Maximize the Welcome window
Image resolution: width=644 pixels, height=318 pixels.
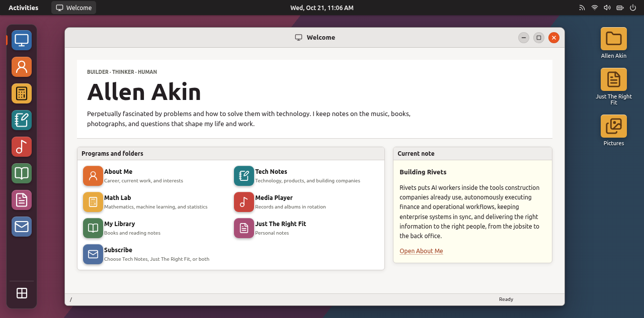539,38
